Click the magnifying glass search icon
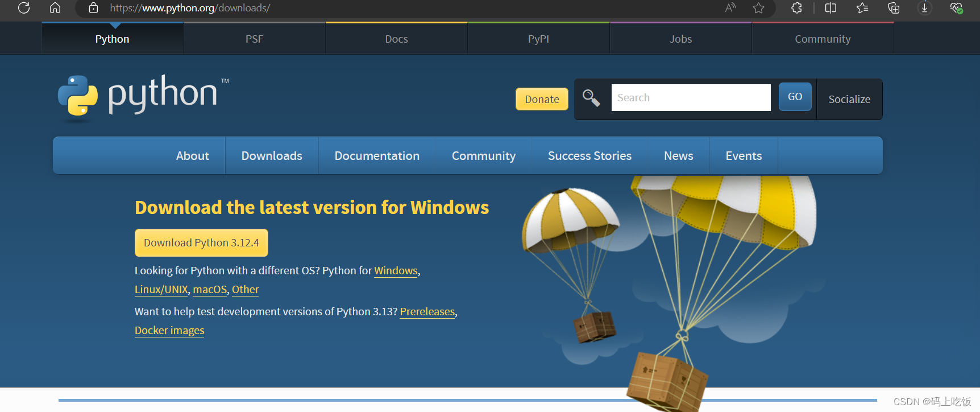Image resolution: width=980 pixels, height=412 pixels. point(591,98)
